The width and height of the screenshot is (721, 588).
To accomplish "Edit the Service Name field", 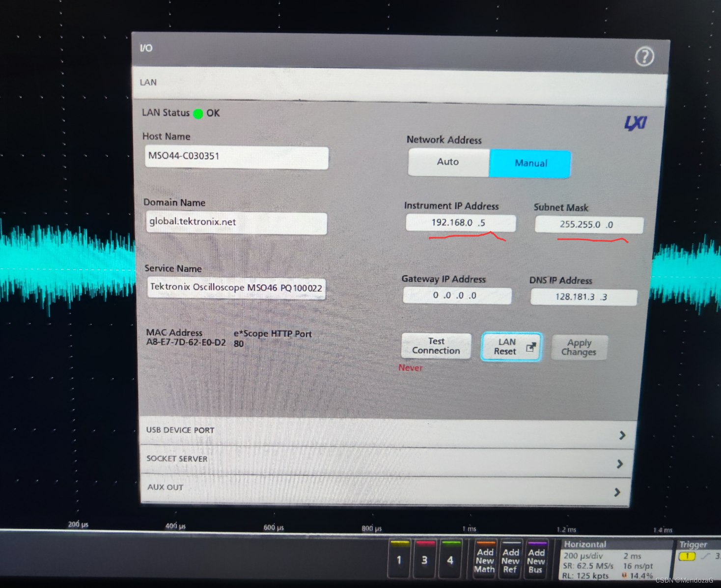I will 236,288.
